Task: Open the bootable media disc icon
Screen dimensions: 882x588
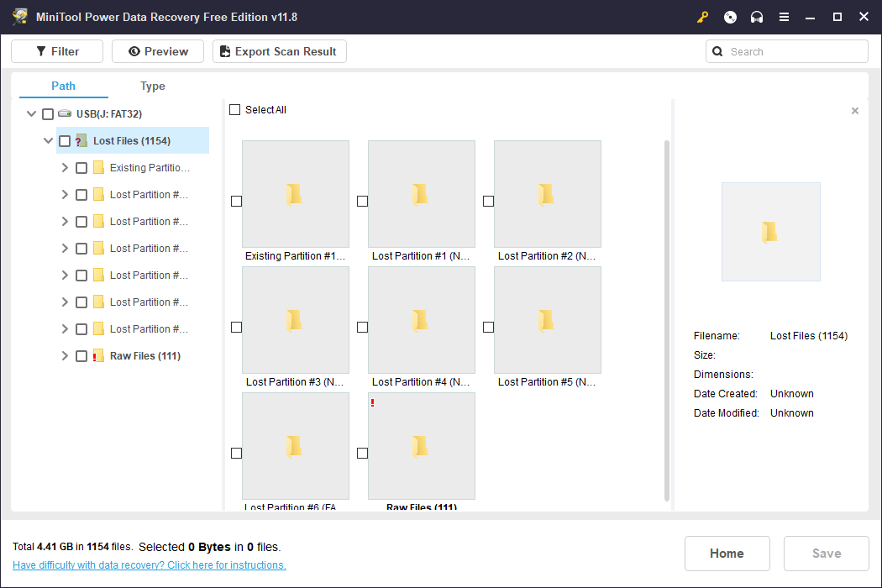Action: coord(730,17)
